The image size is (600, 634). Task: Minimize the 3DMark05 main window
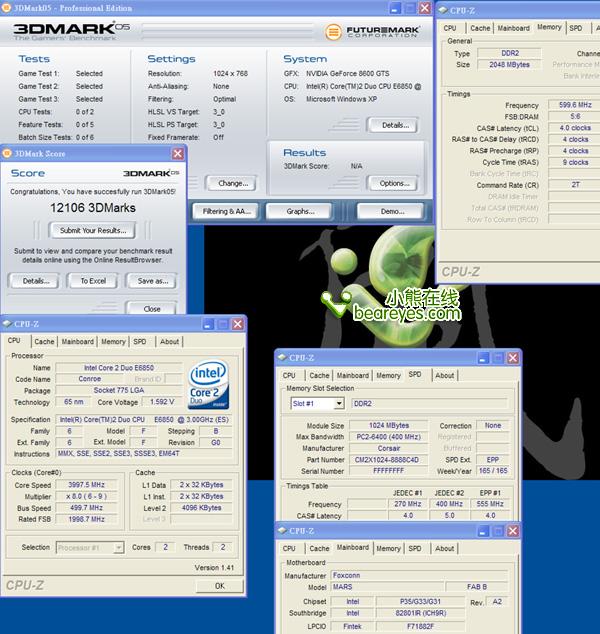[x=395, y=8]
